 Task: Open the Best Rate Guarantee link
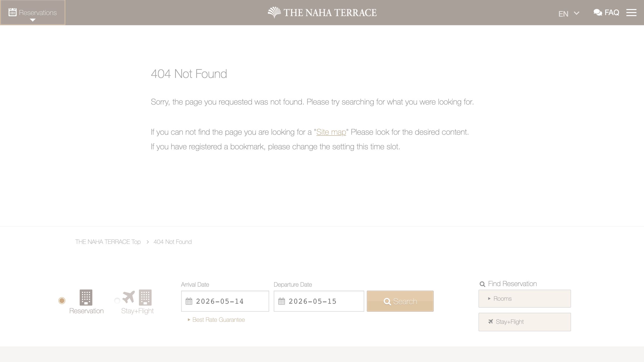pyautogui.click(x=218, y=320)
